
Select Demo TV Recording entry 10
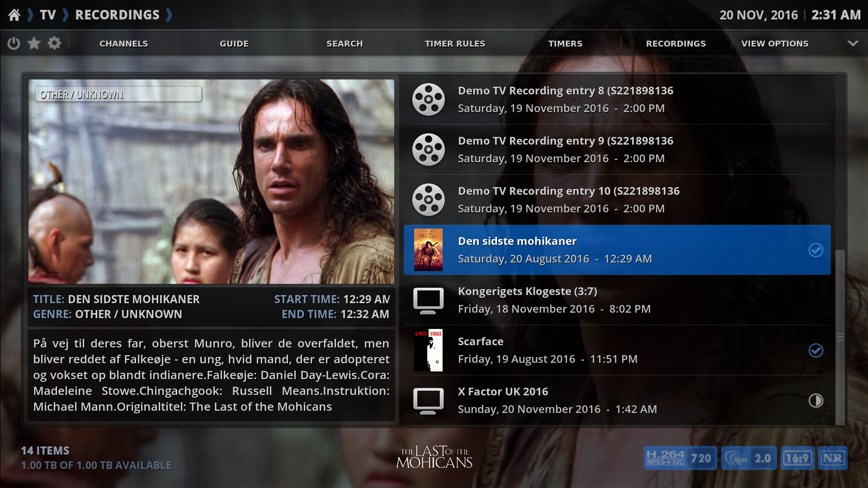coord(617,200)
